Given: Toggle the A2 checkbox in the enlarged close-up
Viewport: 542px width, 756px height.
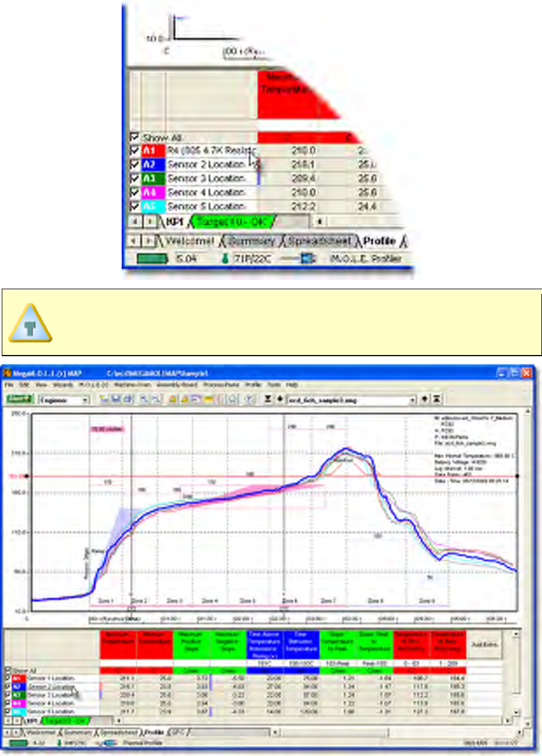Looking at the screenshot, I should (x=134, y=165).
